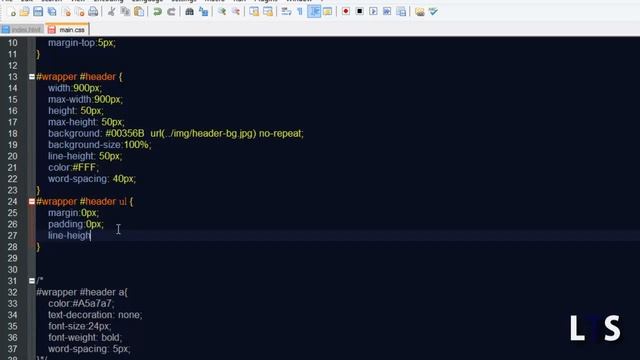Click 'font-weight: bold;' line
640x360 pixels.
click(85, 338)
